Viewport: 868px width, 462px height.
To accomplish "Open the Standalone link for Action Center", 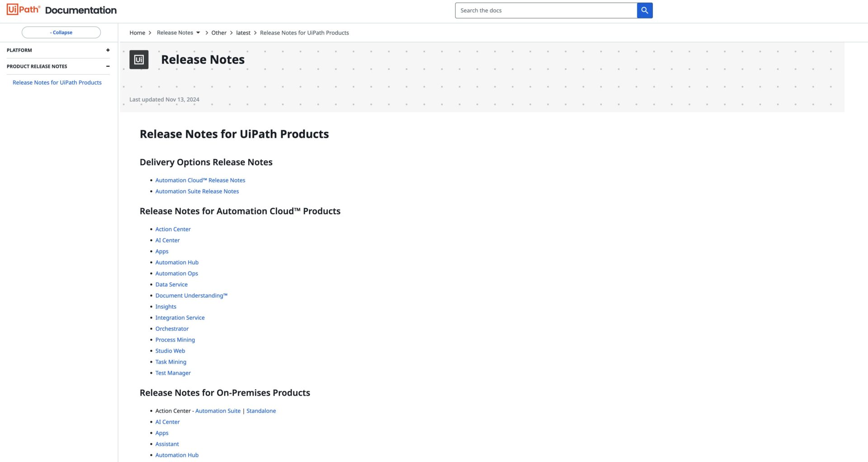I will (261, 411).
